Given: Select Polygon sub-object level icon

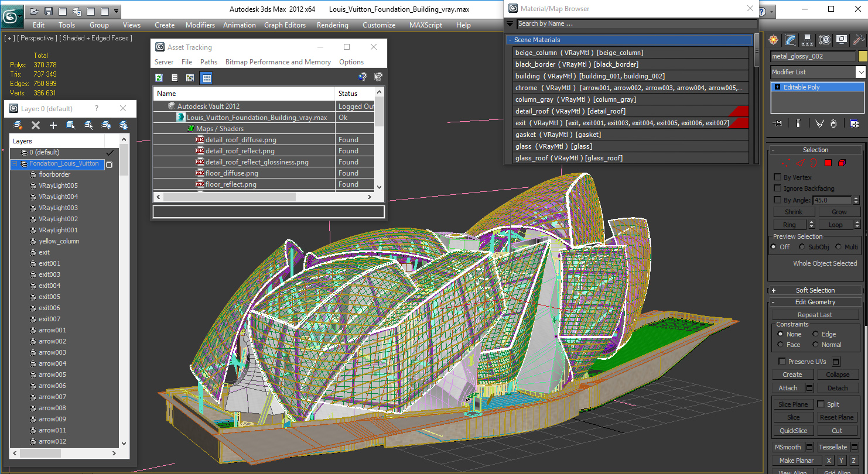Looking at the screenshot, I should pyautogui.click(x=828, y=163).
